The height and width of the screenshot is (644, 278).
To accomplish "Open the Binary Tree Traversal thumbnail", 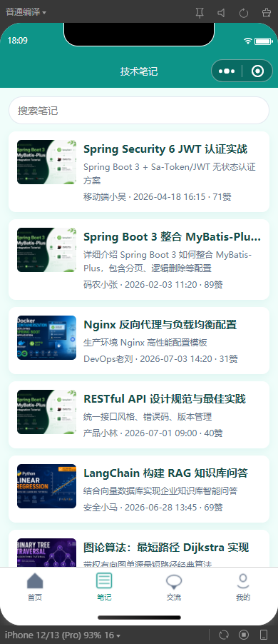I will (x=47, y=553).
